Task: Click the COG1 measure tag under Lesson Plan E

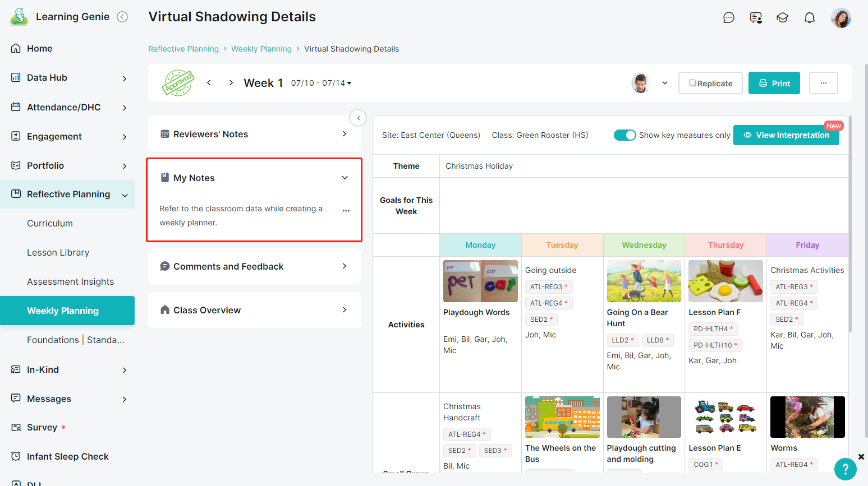Action: pos(706,464)
